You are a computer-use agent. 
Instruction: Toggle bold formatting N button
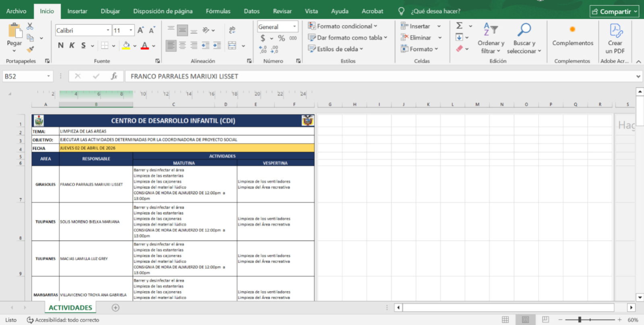point(60,45)
